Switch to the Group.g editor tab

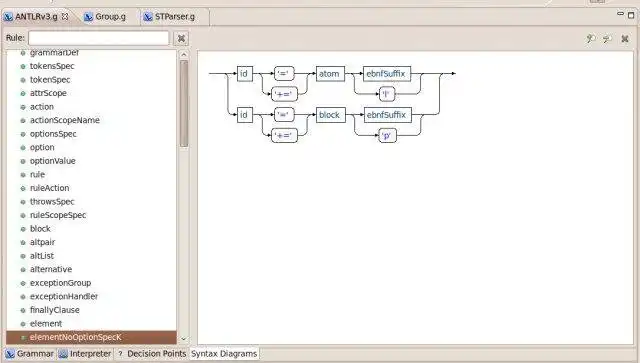click(105, 17)
